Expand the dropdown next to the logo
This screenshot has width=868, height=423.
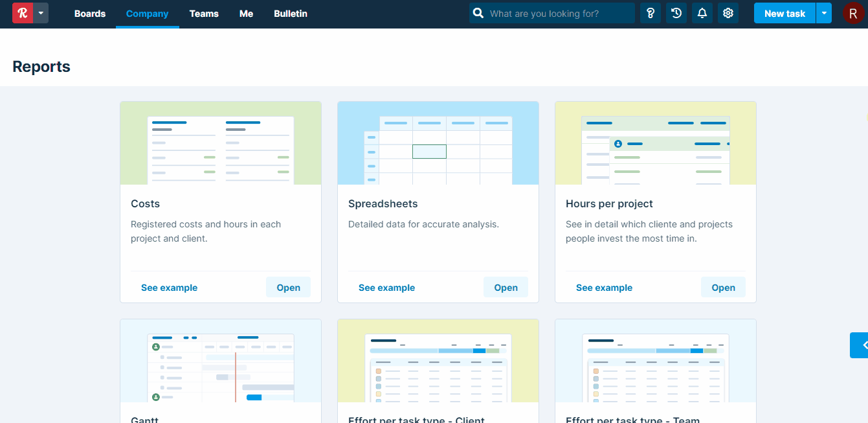point(41,13)
